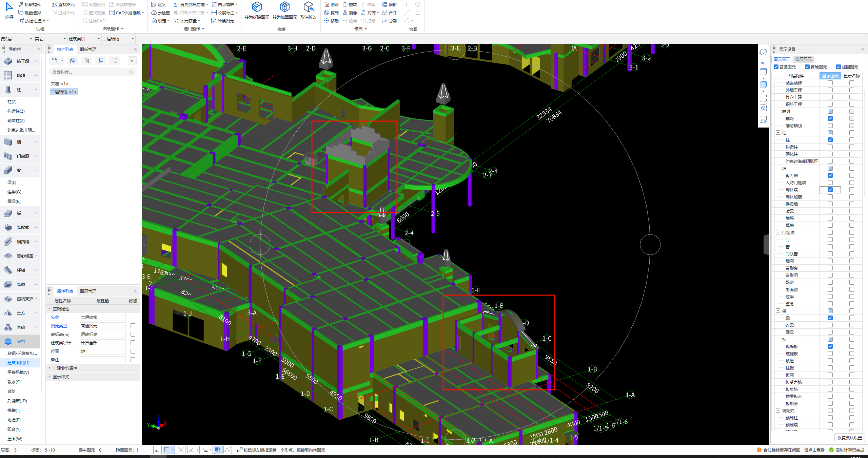Click the 合并 merge tool
The height and width of the screenshot is (458, 868).
pos(389,13)
